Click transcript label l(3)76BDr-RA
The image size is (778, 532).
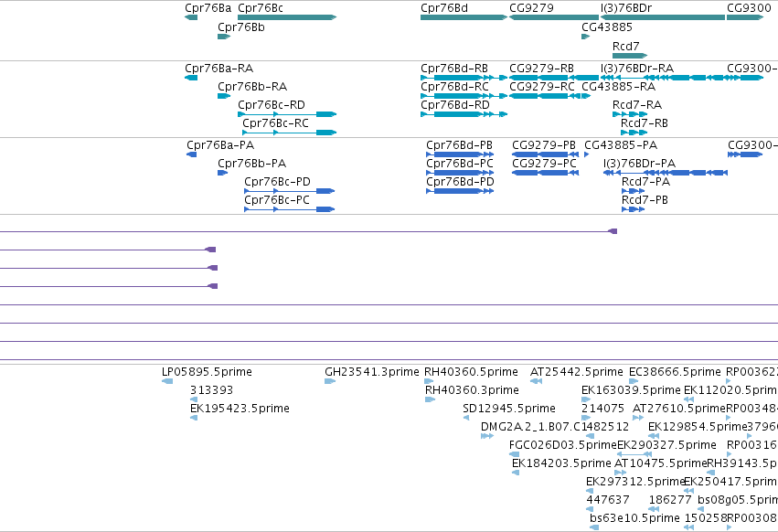click(637, 69)
